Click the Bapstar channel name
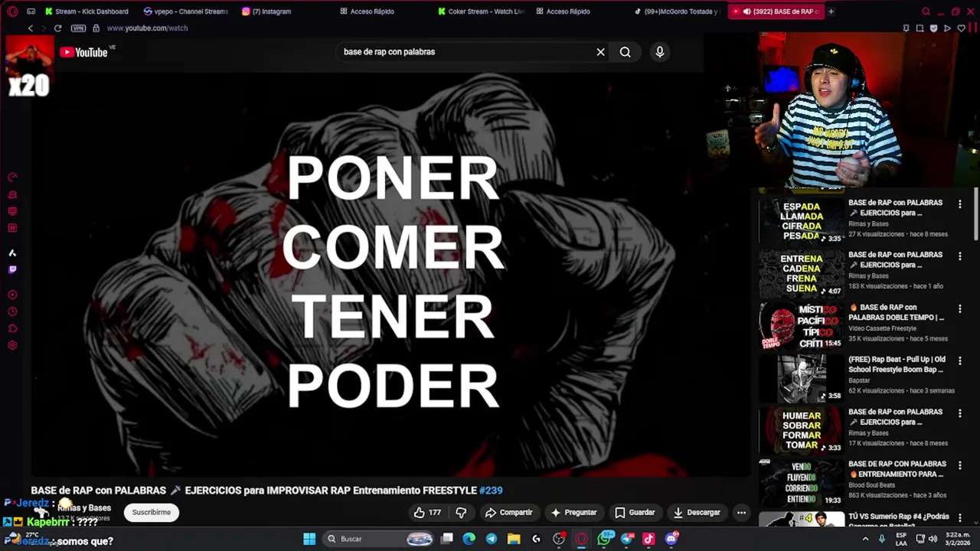The height and width of the screenshot is (551, 980). (859, 380)
